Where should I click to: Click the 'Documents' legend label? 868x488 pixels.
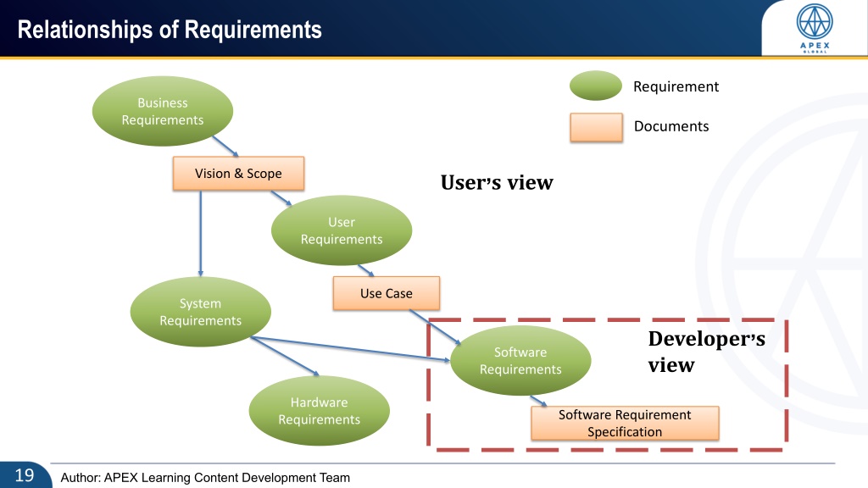pos(671,126)
